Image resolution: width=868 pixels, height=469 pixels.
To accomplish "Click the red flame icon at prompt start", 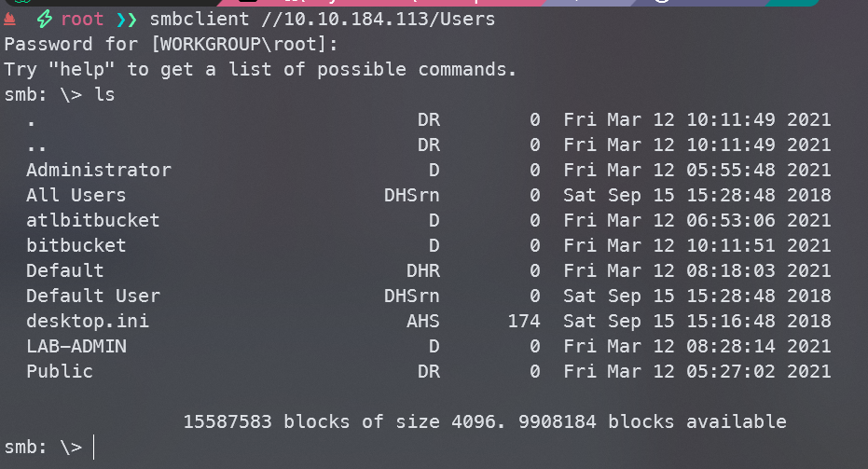I will click(9, 20).
